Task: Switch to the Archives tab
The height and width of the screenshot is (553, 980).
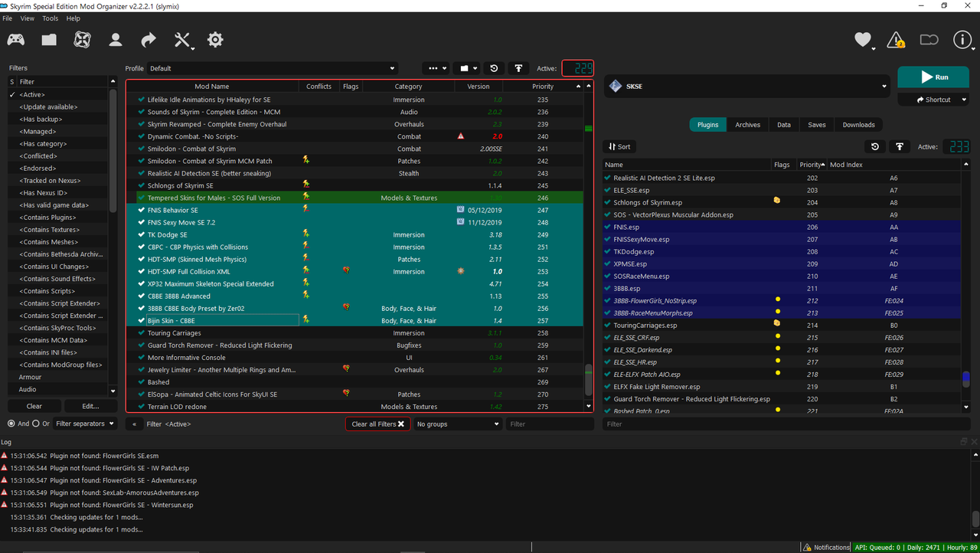Action: pyautogui.click(x=748, y=125)
